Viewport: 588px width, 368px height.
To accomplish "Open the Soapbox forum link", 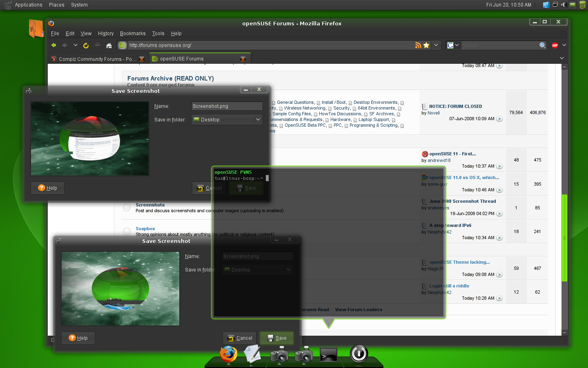I will (145, 229).
